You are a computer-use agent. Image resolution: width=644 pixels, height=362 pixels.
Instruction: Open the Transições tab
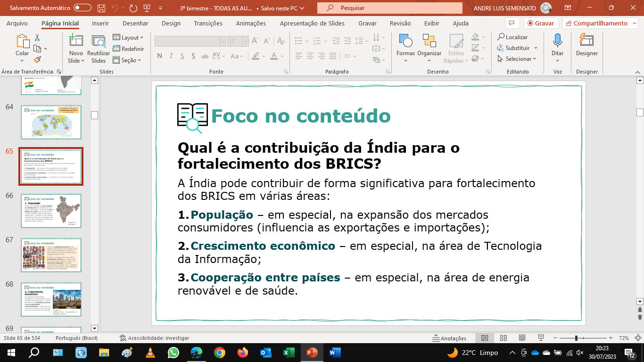[x=208, y=24]
